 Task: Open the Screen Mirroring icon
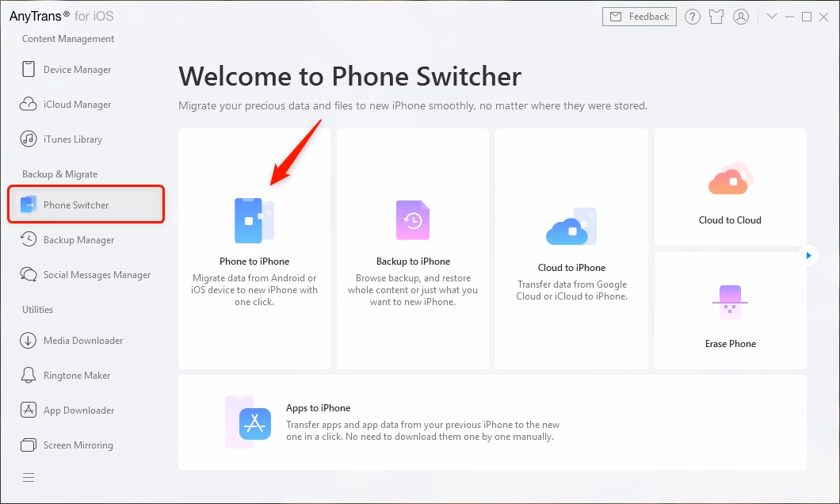pos(26,445)
